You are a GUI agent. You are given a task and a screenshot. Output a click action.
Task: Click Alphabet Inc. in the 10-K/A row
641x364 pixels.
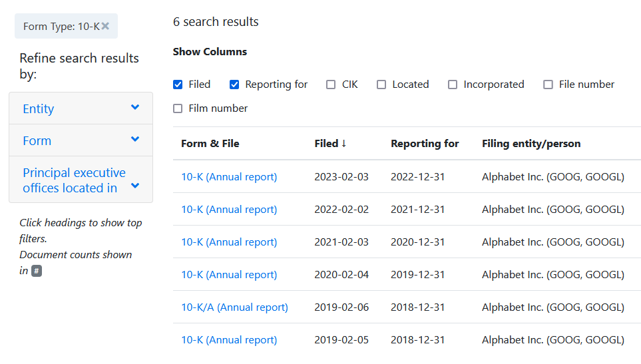(553, 307)
